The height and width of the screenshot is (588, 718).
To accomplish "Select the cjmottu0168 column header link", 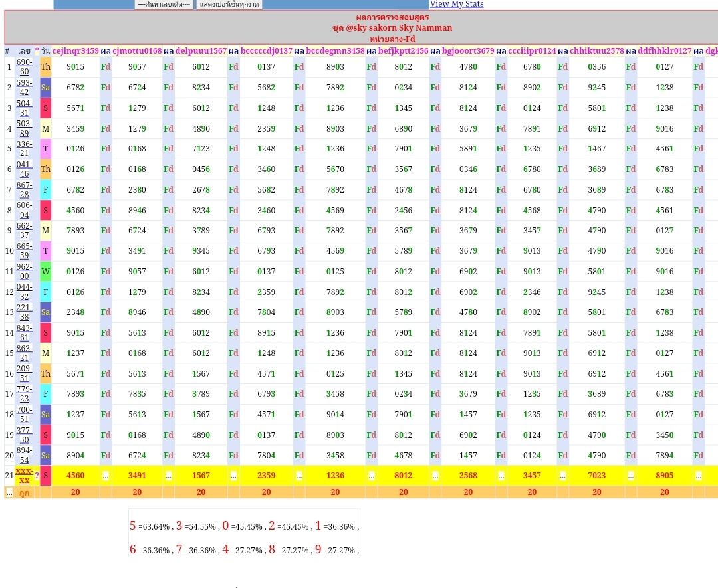I will coord(137,50).
